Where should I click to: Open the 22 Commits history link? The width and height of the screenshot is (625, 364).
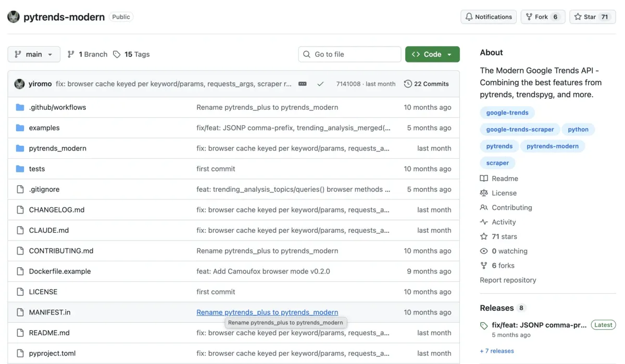tap(427, 84)
